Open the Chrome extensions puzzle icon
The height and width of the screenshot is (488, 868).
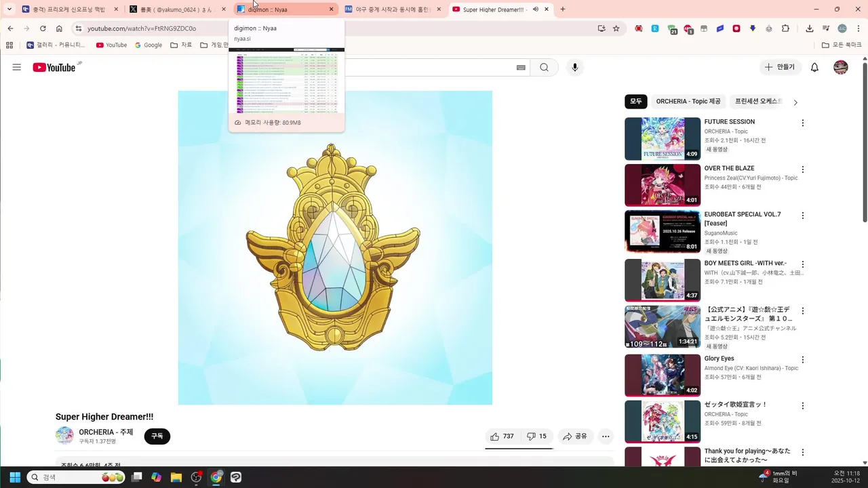coord(785,28)
